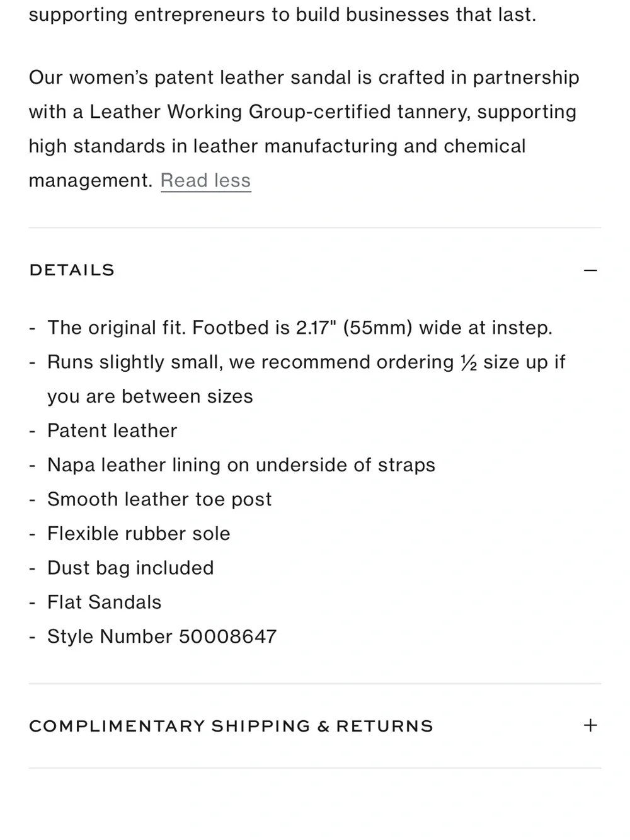Toggle the DETAILS section header
This screenshot has width=630, height=840.
315,270
